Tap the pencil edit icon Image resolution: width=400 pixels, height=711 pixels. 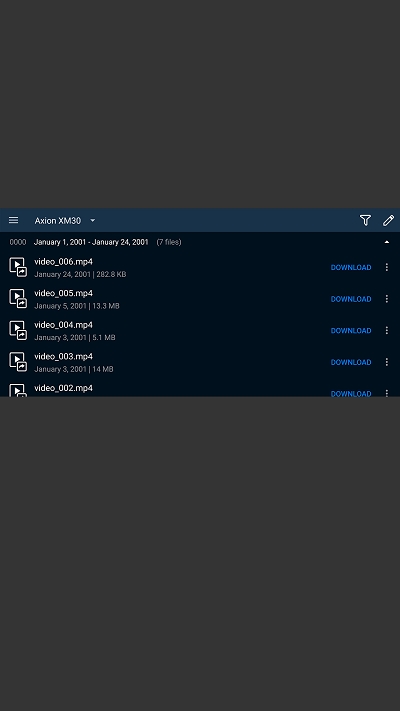(x=388, y=220)
